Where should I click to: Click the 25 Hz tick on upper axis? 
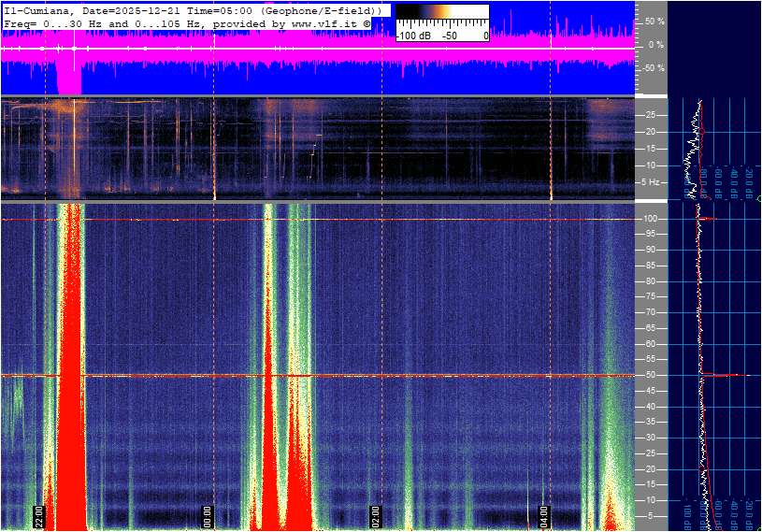tap(648, 115)
